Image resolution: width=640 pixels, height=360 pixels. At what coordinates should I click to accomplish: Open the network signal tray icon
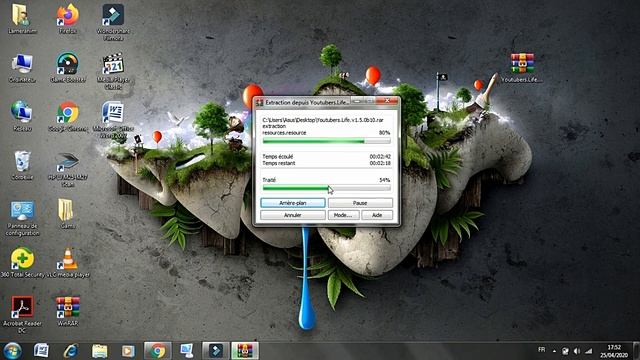pos(588,351)
